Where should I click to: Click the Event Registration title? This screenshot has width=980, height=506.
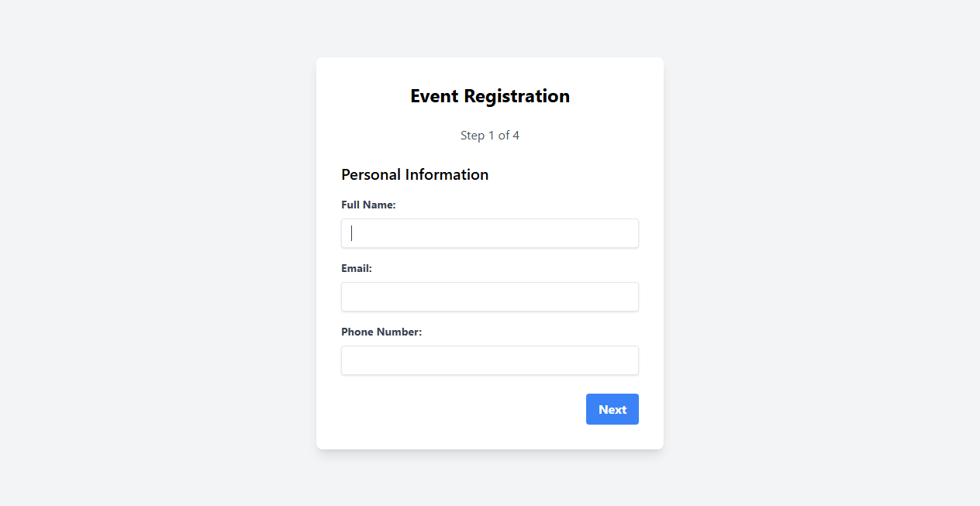tap(490, 96)
